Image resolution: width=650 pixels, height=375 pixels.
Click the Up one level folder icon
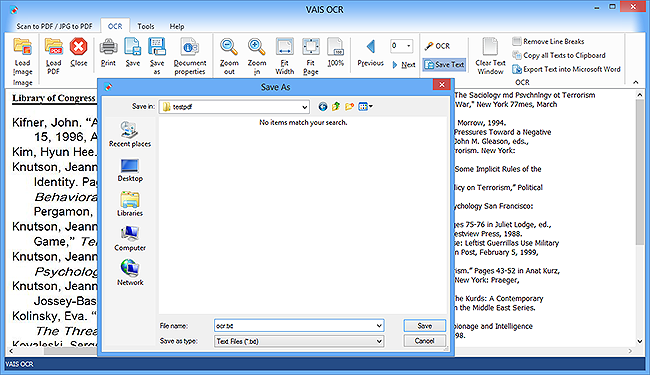(x=336, y=106)
